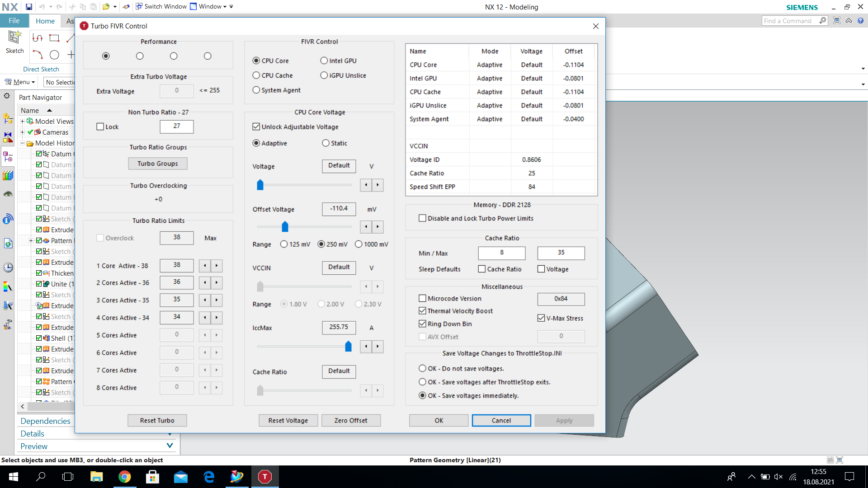Select the Rectangle sketch tool
Image resolution: width=868 pixels, height=488 pixels.
(54, 38)
